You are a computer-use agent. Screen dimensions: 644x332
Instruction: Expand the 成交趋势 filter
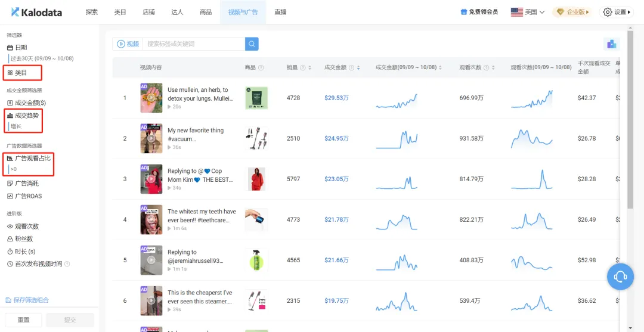click(26, 116)
